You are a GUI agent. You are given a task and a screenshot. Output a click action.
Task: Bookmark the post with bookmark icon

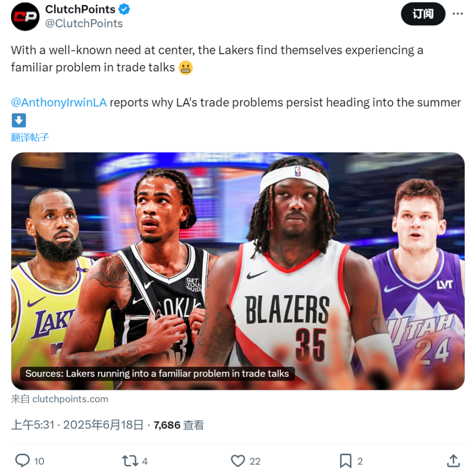(x=346, y=461)
